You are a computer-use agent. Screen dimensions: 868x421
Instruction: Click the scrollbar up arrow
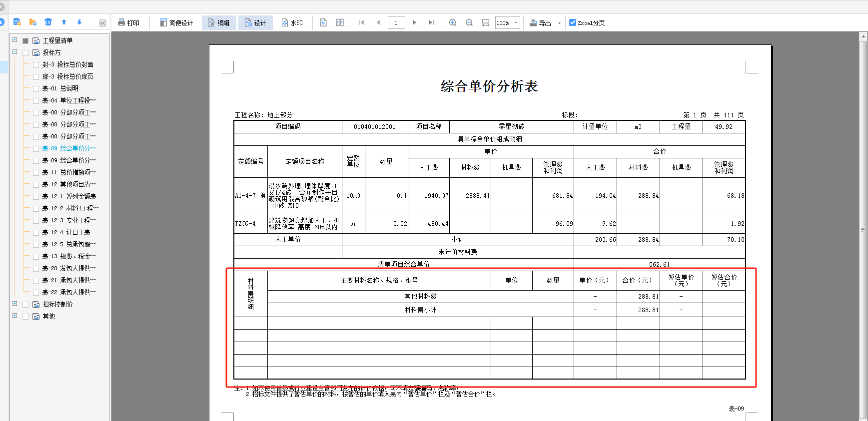863,36
